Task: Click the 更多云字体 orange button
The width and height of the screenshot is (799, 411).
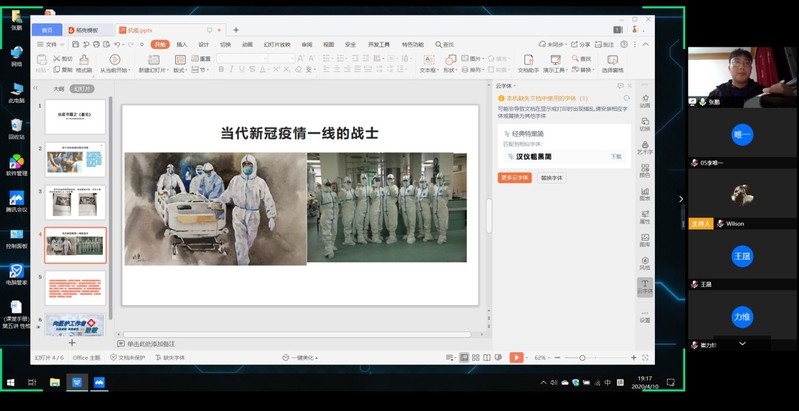Action: pyautogui.click(x=515, y=177)
